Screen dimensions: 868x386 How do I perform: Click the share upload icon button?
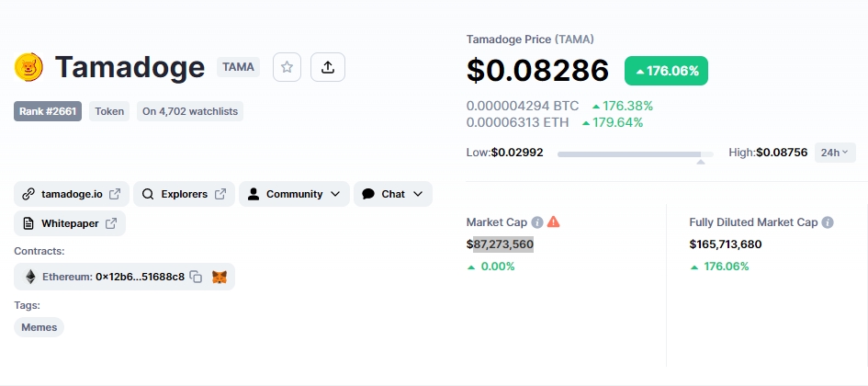point(328,67)
